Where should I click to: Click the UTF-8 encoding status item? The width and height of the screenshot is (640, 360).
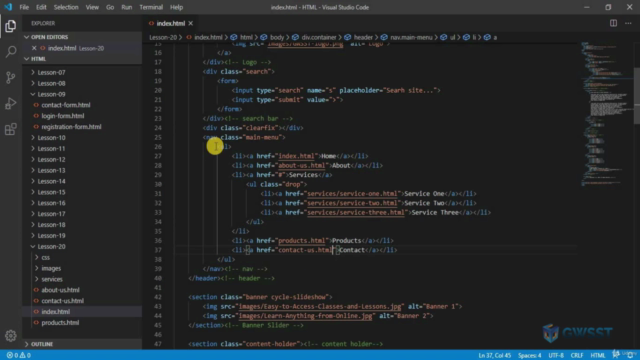556,356
